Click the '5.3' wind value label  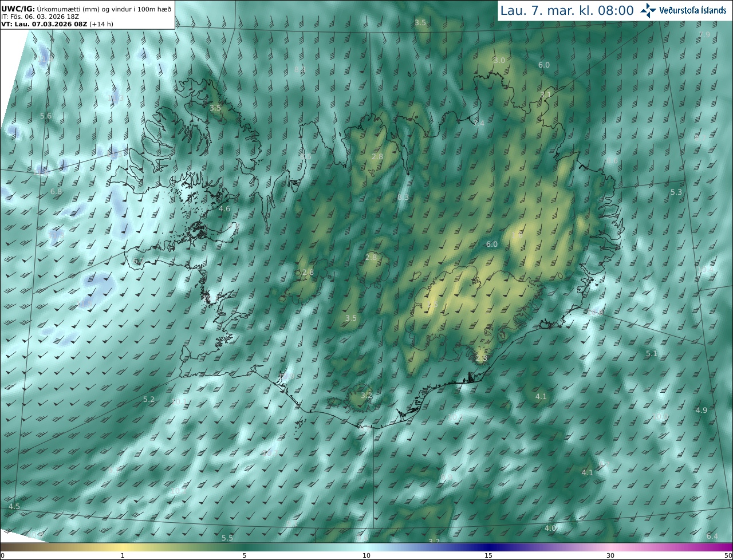click(676, 192)
